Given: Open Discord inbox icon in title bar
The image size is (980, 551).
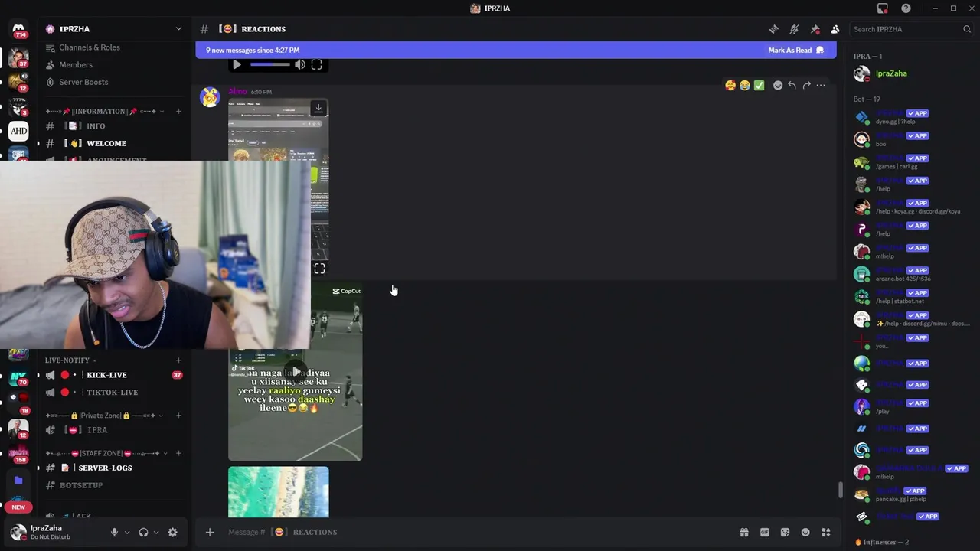Looking at the screenshot, I should pos(883,8).
